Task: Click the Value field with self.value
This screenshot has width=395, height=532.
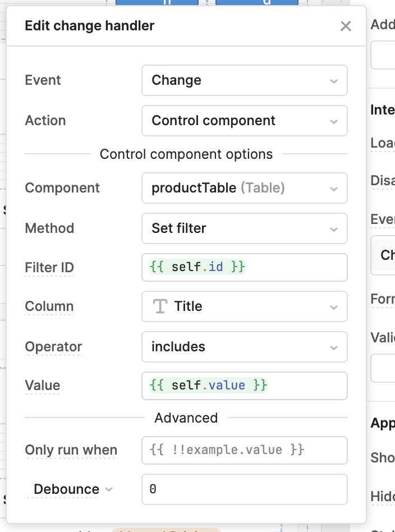Action: pyautogui.click(x=244, y=386)
